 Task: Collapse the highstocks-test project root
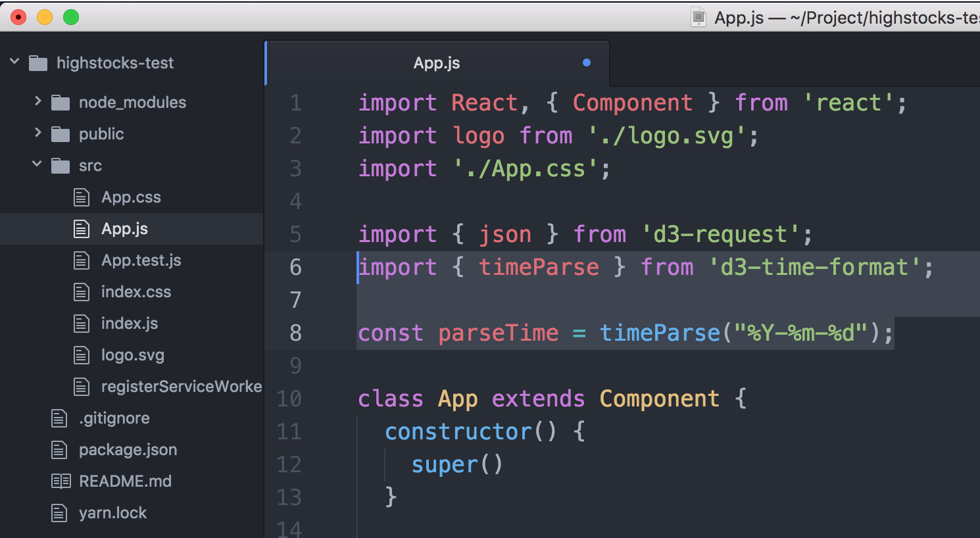[14, 62]
